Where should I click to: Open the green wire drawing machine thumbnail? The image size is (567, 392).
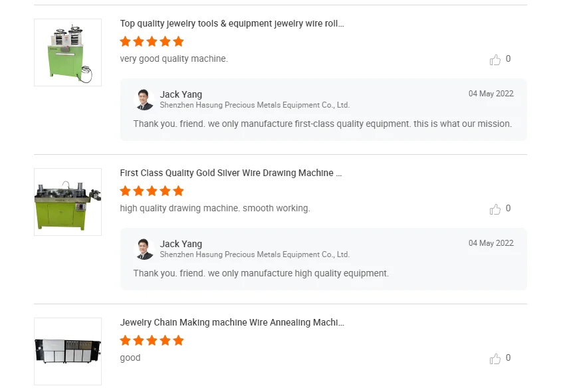point(68,202)
